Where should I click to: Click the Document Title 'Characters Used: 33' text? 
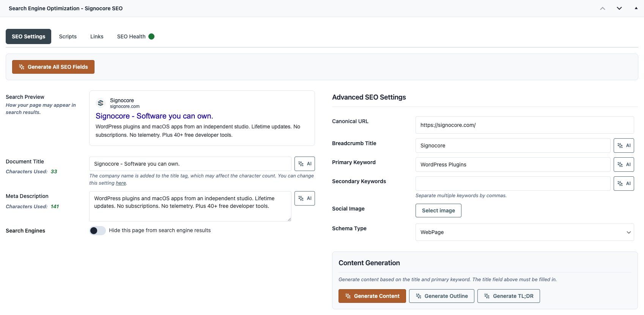(x=31, y=172)
